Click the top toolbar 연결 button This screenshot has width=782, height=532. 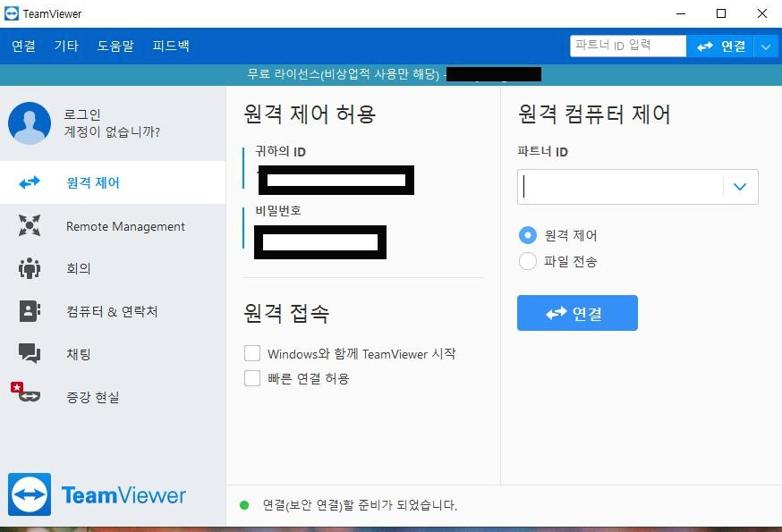720,46
